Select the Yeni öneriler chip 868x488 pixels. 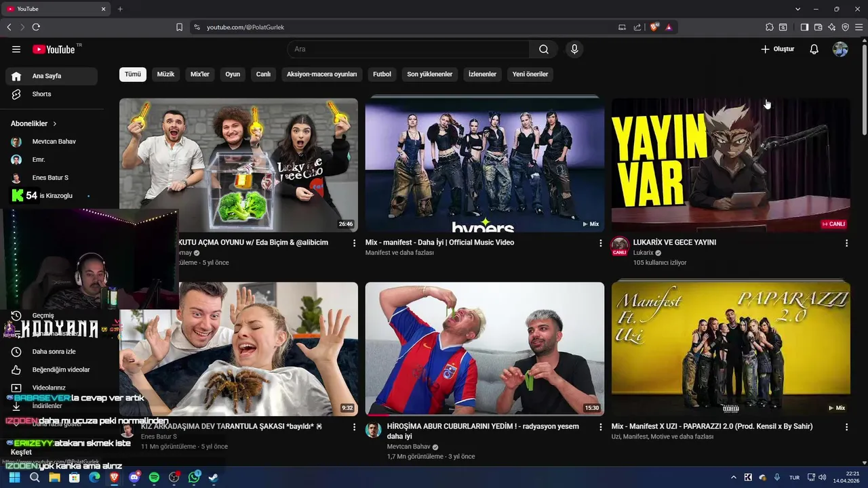(x=530, y=74)
